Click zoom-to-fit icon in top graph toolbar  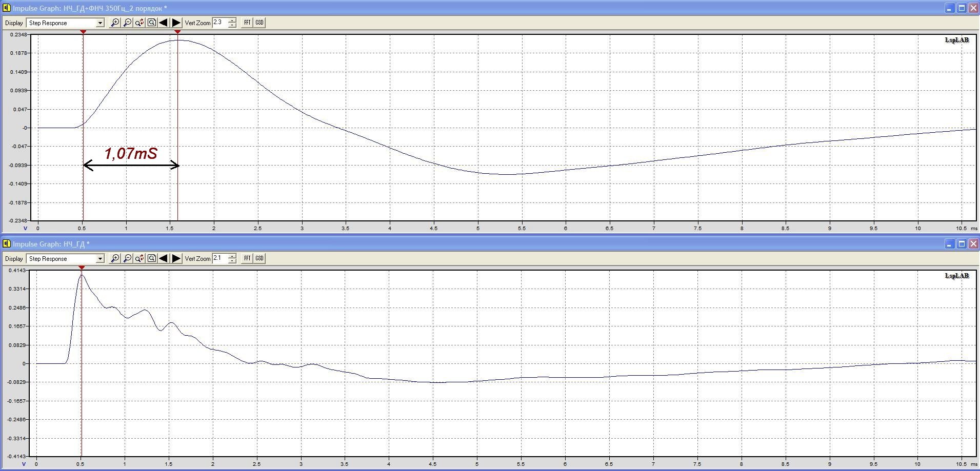point(152,23)
